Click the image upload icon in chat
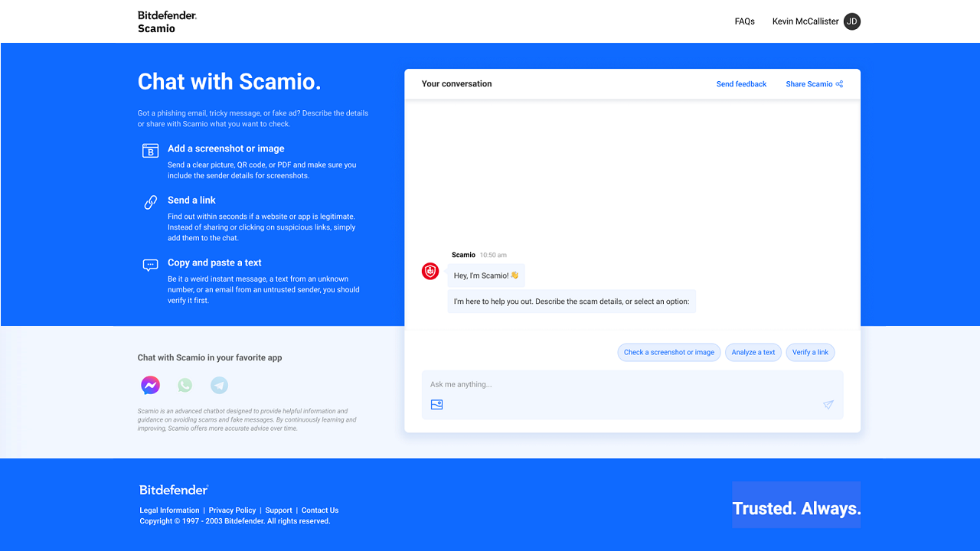980x551 pixels. 436,405
